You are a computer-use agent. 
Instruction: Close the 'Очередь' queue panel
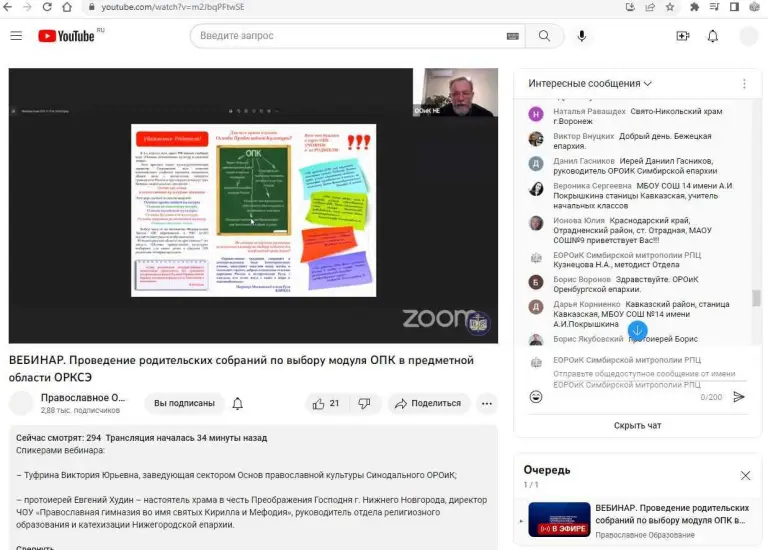click(745, 476)
